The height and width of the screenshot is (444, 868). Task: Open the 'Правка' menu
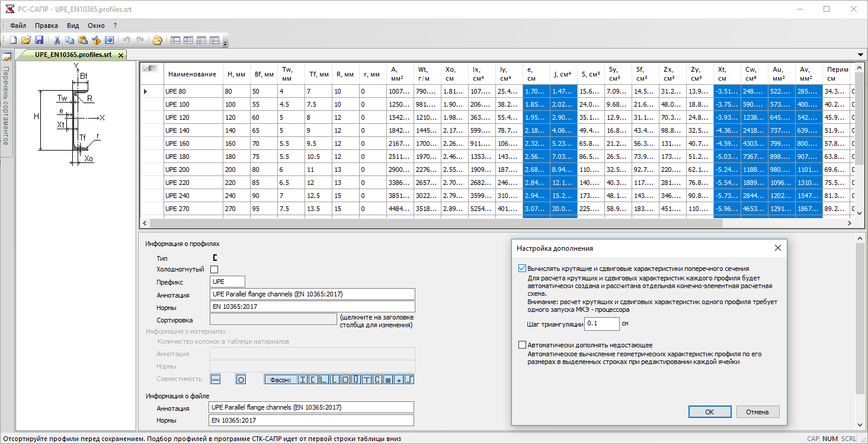(46, 25)
